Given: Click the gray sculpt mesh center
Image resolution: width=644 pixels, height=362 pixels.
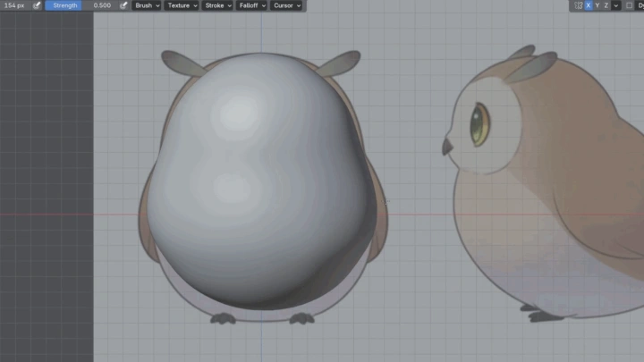Looking at the screenshot, I should click(259, 179).
